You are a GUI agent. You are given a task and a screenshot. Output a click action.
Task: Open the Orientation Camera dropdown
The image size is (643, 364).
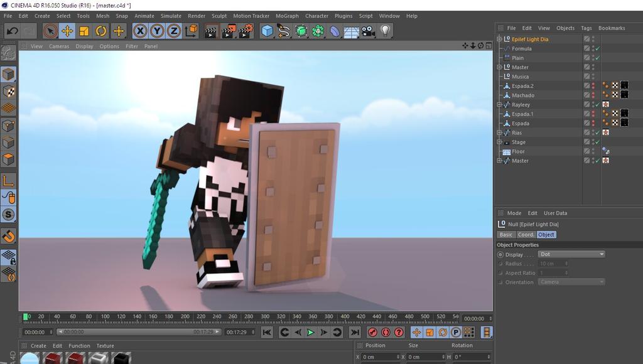point(571,282)
